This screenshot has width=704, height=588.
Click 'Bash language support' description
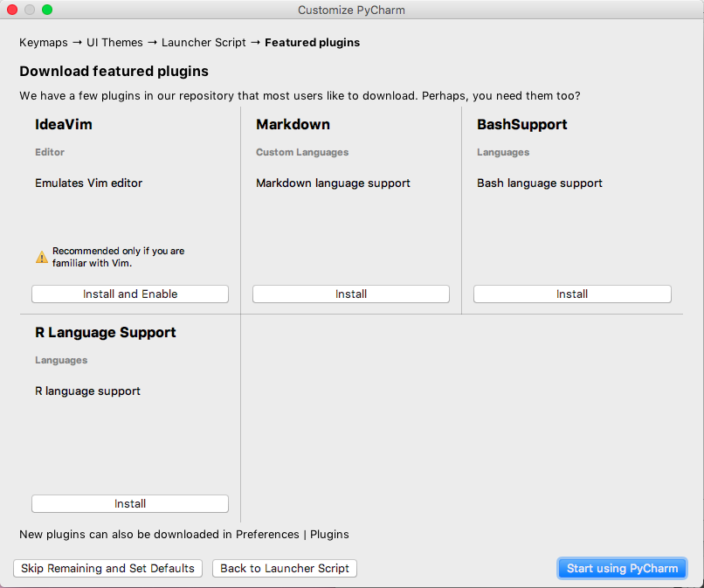pos(540,183)
